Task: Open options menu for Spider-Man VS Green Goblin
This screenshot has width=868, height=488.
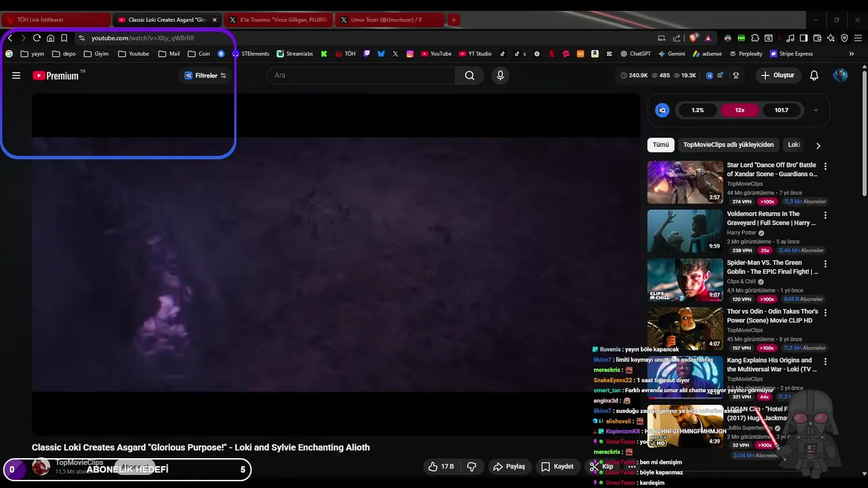Action: coord(825,264)
